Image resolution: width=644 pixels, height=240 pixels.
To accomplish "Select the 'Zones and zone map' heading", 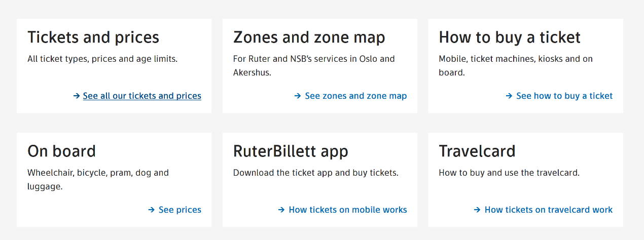I will (x=309, y=37).
